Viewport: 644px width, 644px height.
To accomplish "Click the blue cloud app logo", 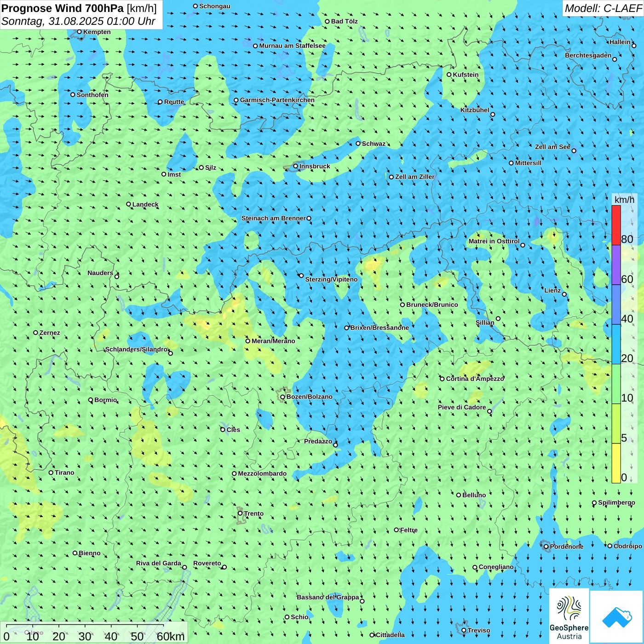I will [617, 617].
